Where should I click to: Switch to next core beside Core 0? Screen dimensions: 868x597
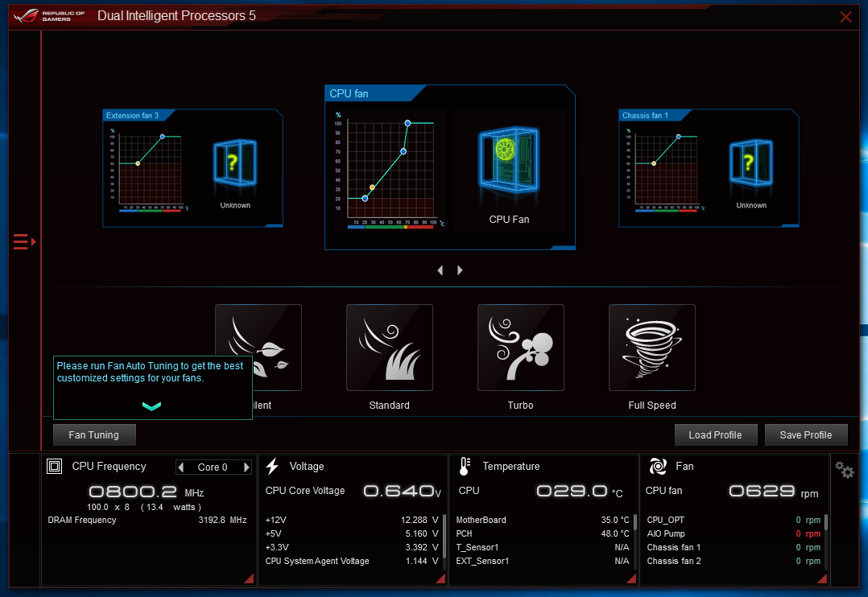point(246,467)
